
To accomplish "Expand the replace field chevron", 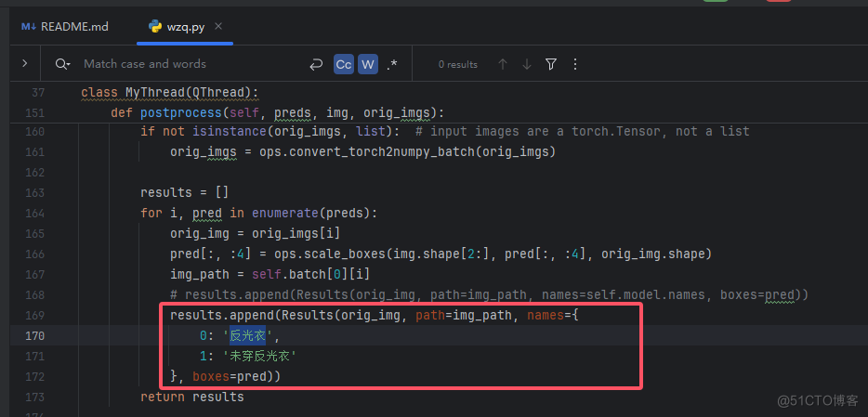I will pos(24,64).
